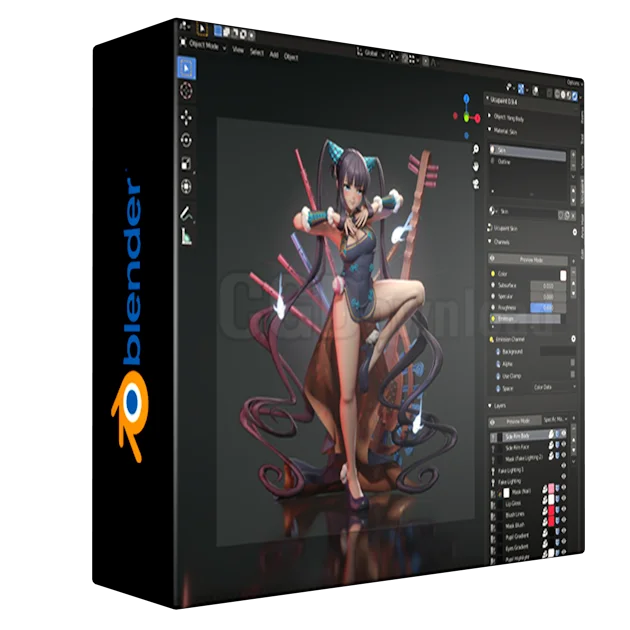Hide the Pupil Gradient layer
The width and height of the screenshot is (630, 630).
(x=564, y=531)
